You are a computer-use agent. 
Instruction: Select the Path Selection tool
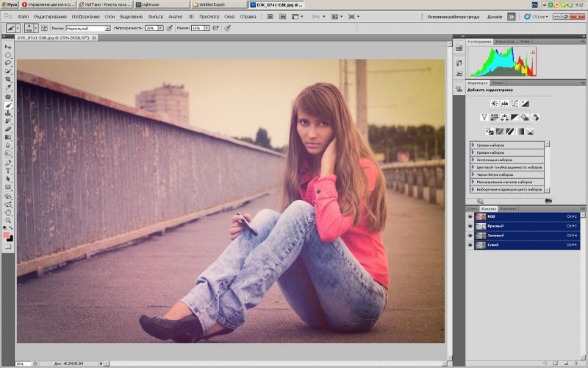click(x=8, y=179)
